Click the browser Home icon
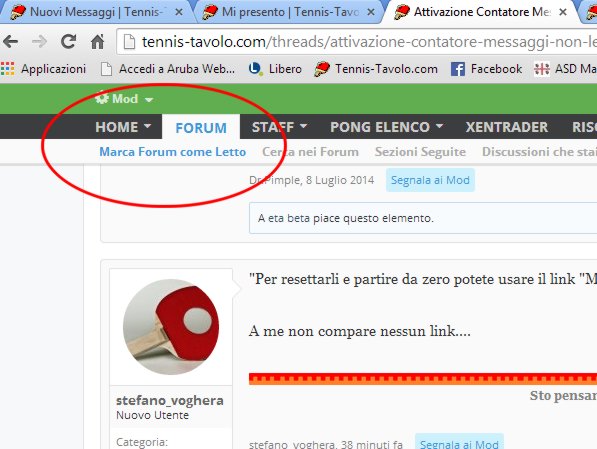Image resolution: width=597 pixels, height=449 pixels. click(x=97, y=41)
